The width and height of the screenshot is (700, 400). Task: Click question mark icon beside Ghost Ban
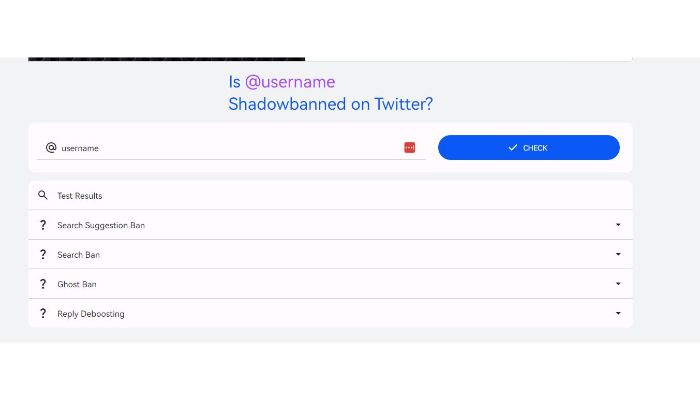point(43,284)
